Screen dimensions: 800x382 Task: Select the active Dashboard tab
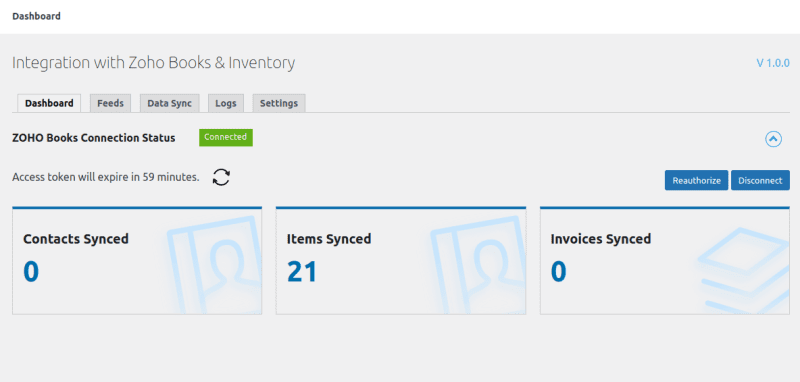49,103
